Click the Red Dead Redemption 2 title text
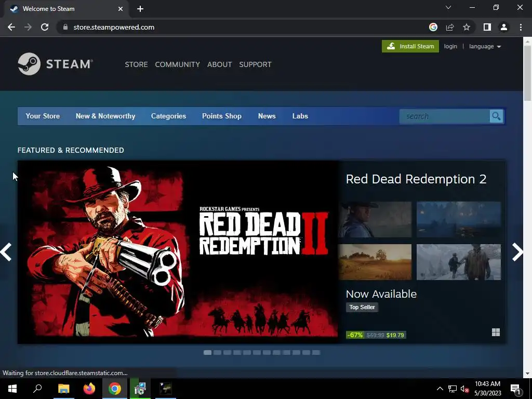532x399 pixels. (416, 179)
